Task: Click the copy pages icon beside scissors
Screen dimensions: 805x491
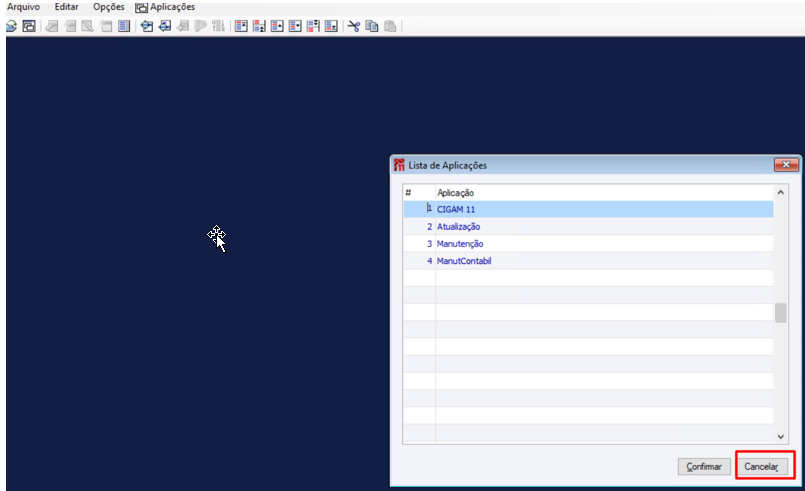Action: click(x=372, y=26)
